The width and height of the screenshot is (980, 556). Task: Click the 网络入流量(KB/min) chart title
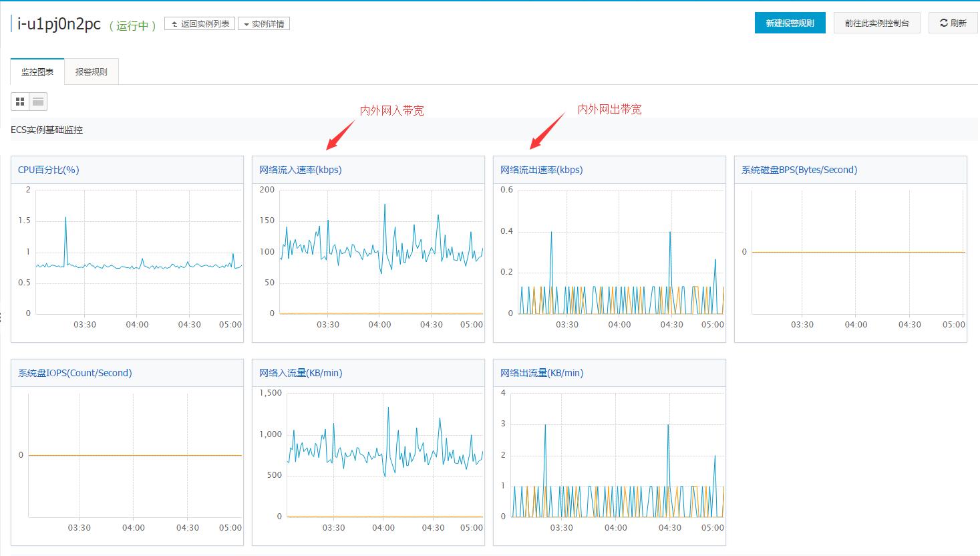point(301,373)
